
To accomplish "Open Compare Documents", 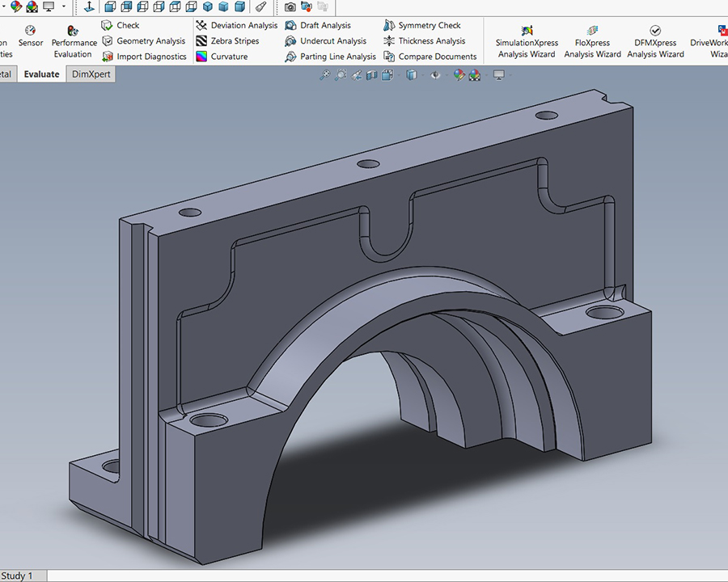I will [x=430, y=57].
